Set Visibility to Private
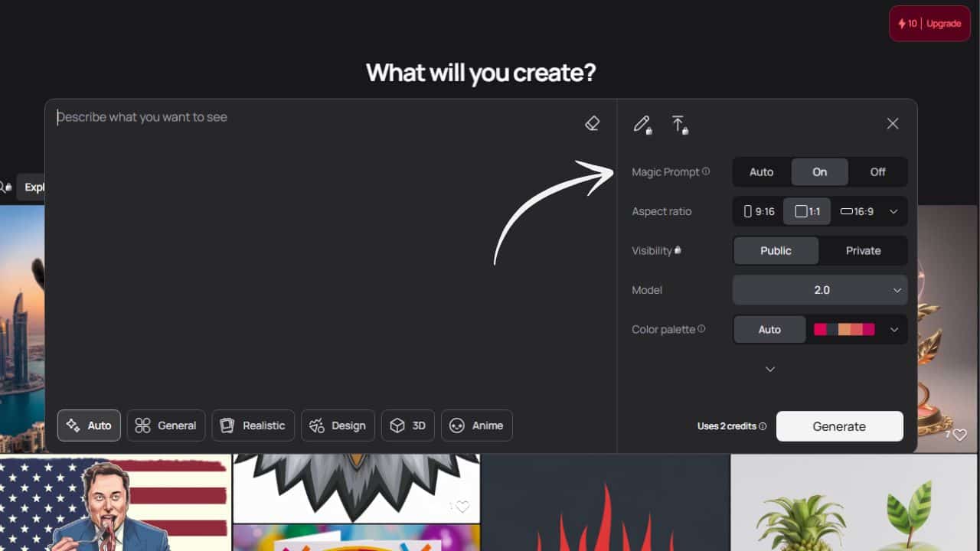980x551 pixels. pos(863,250)
